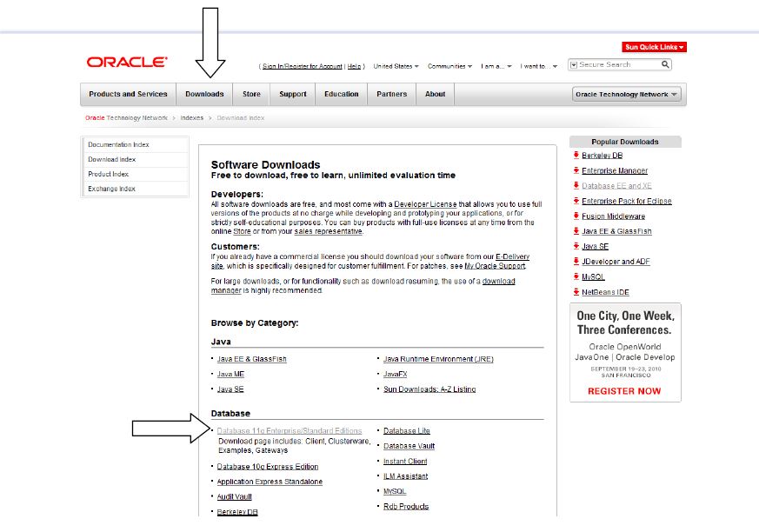Image resolution: width=759 pixels, height=532 pixels.
Task: Open the Rdb Products link
Action: (x=406, y=506)
